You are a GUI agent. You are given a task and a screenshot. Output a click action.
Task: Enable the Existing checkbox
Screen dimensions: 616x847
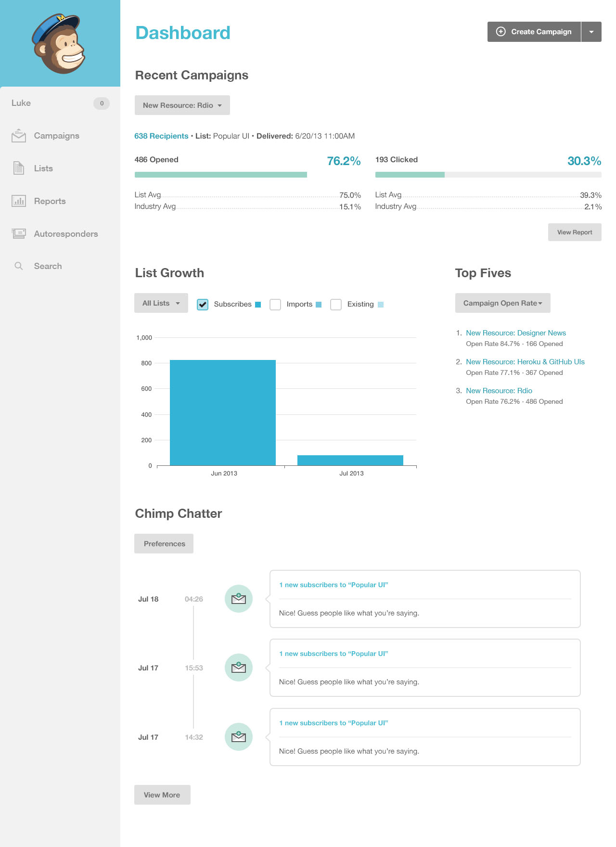point(336,305)
